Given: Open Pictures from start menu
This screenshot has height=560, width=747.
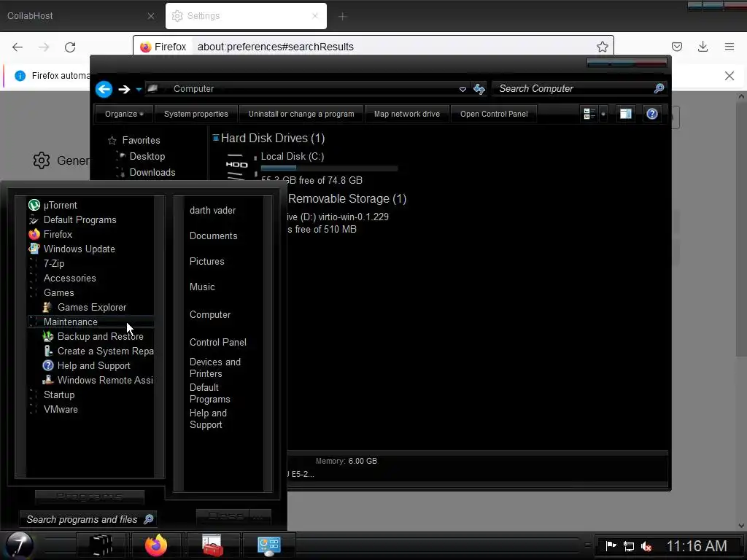Looking at the screenshot, I should tap(206, 262).
